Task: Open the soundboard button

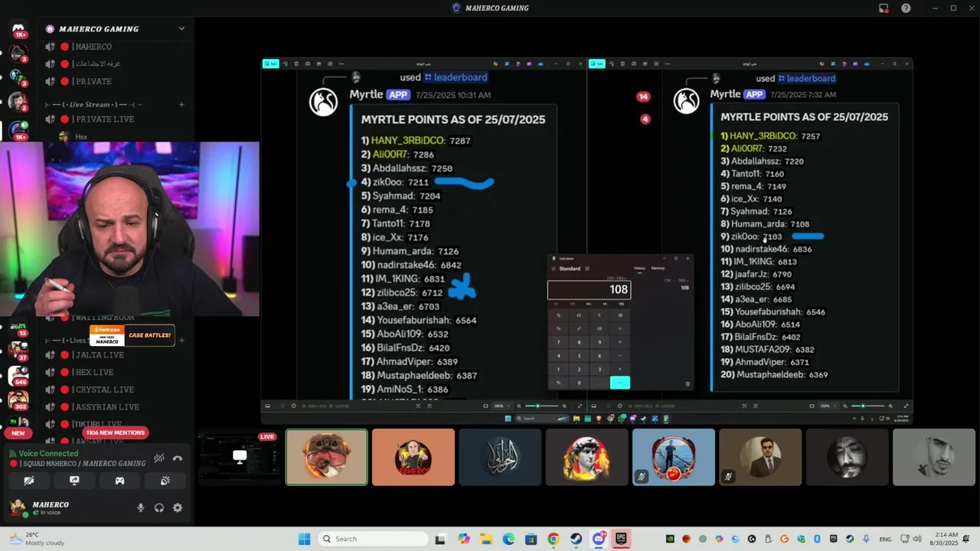Action: (165, 481)
